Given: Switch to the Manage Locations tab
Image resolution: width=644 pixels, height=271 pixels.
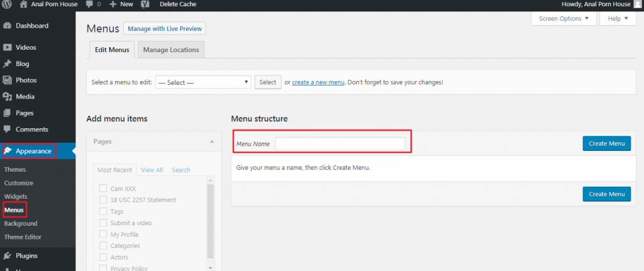Looking at the screenshot, I should [x=170, y=50].
